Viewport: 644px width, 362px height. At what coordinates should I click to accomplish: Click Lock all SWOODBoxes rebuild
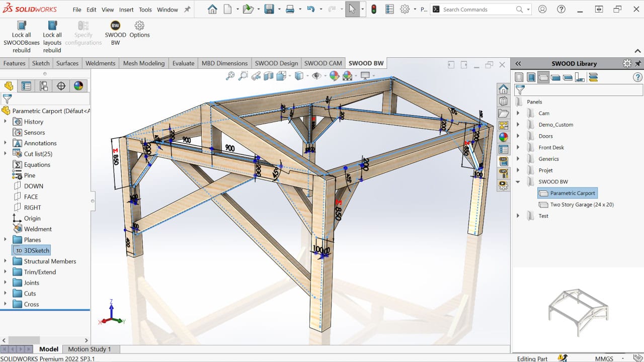[22, 37]
